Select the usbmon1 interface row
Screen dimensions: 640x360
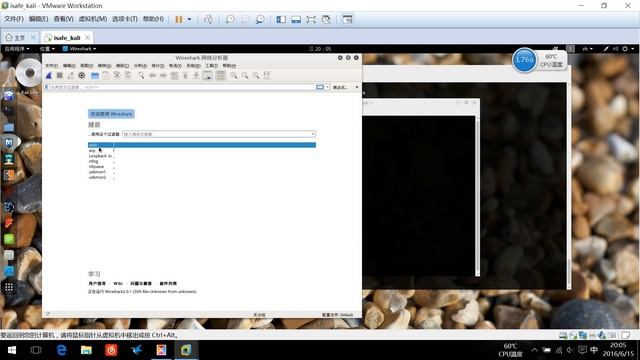pos(202,172)
